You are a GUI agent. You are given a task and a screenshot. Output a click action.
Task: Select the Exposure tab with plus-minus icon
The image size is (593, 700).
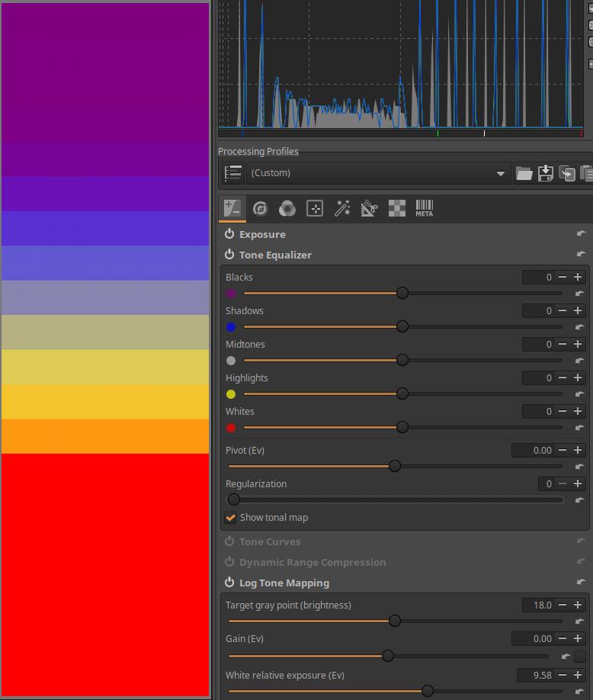[x=232, y=208]
